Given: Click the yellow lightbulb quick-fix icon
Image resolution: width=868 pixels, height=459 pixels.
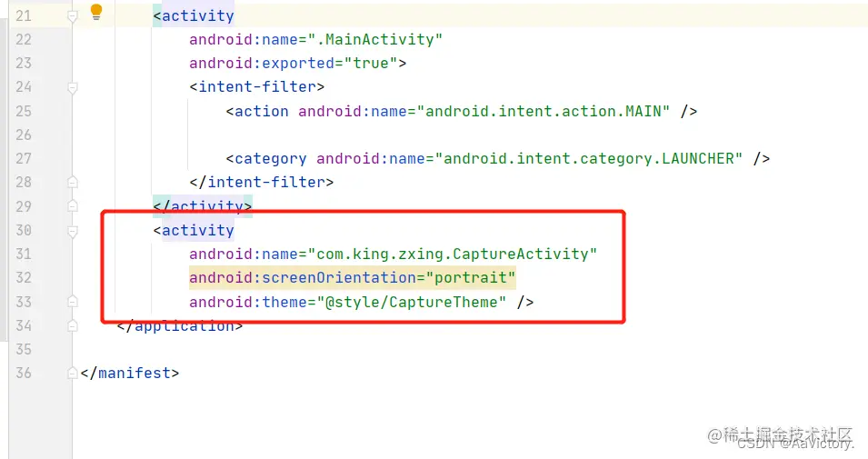Looking at the screenshot, I should pyautogui.click(x=96, y=12).
